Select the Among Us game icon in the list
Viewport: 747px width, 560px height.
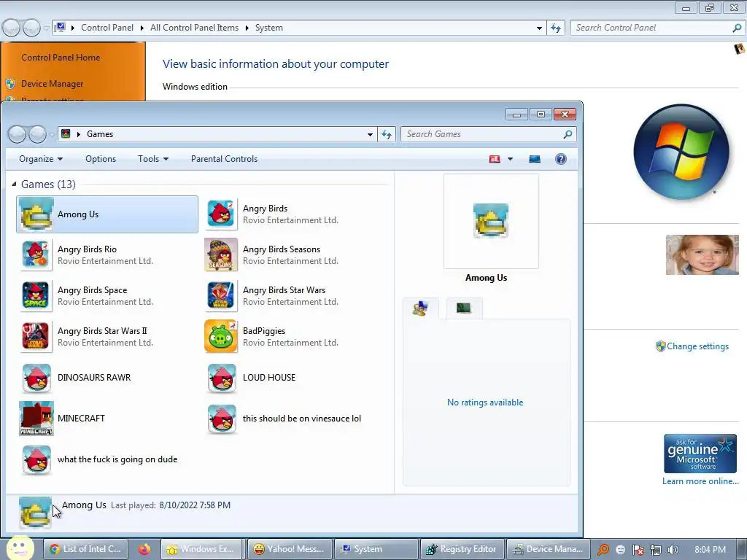click(x=36, y=214)
